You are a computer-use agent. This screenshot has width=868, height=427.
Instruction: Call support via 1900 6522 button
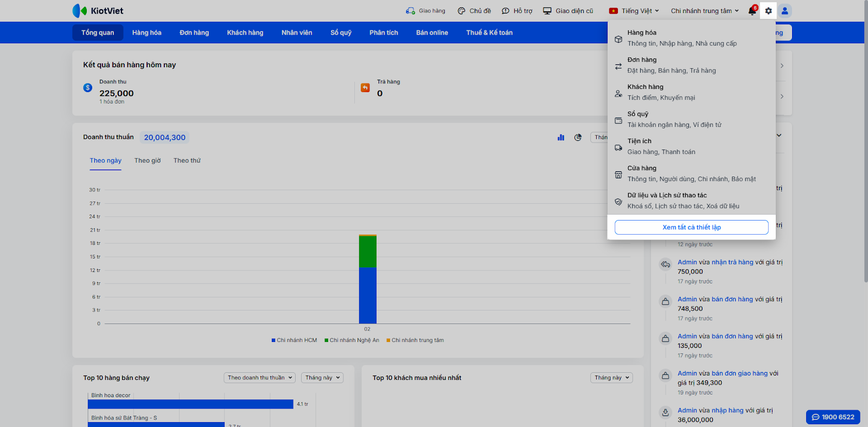tap(833, 417)
